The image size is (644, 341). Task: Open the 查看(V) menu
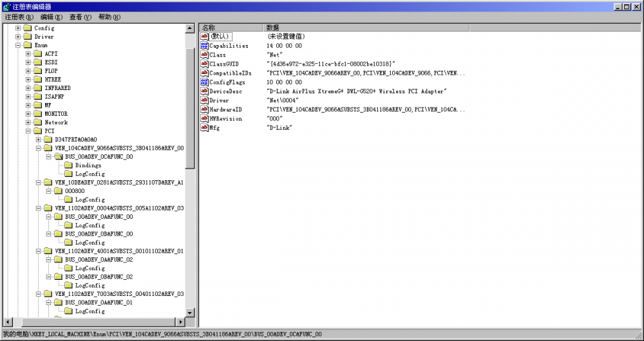pos(80,17)
